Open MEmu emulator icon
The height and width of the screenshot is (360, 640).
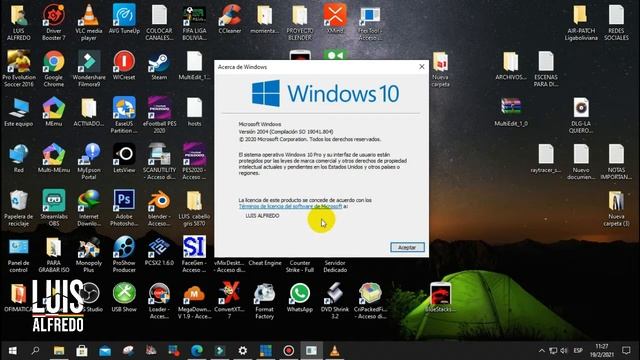point(53,112)
